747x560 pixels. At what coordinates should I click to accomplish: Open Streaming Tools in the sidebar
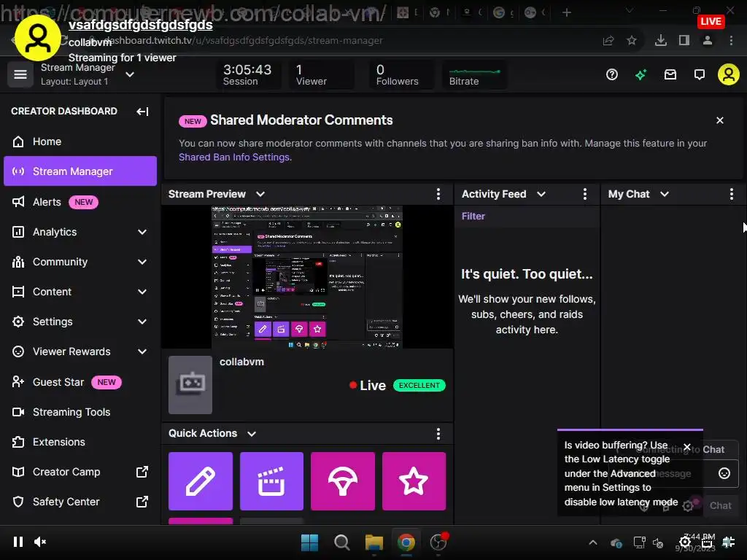coord(80,412)
